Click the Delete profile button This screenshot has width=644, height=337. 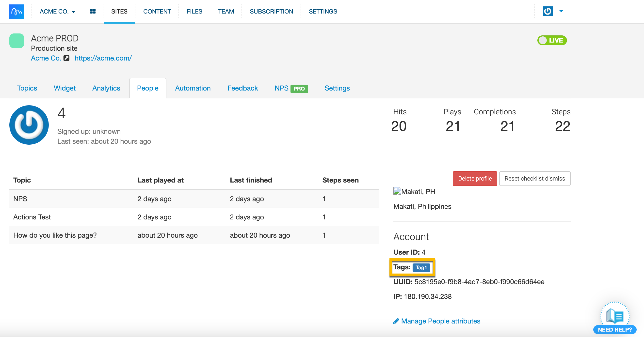point(474,179)
